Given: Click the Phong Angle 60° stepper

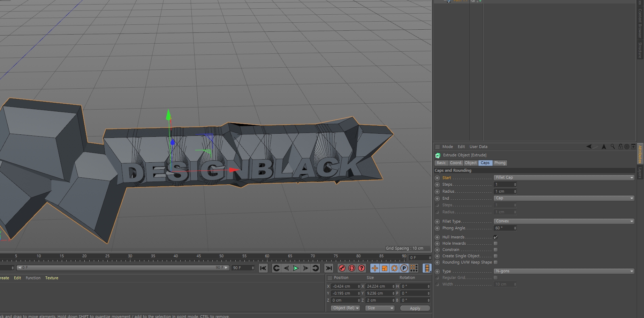Looking at the screenshot, I should [515, 228].
